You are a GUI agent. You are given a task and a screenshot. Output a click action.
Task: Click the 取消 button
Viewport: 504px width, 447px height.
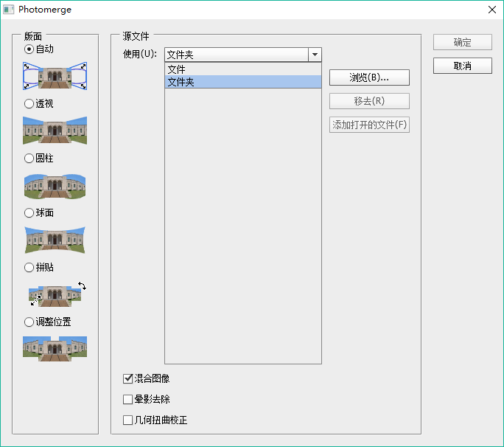[463, 66]
